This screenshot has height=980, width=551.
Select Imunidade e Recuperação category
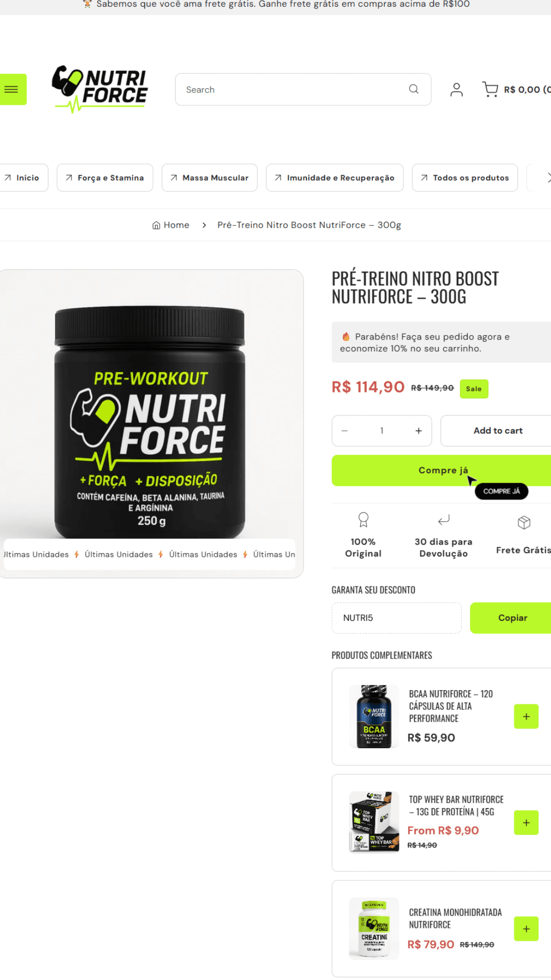[335, 178]
